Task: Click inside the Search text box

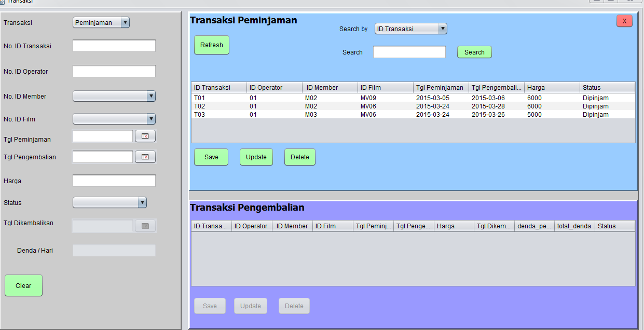Action: click(x=409, y=52)
